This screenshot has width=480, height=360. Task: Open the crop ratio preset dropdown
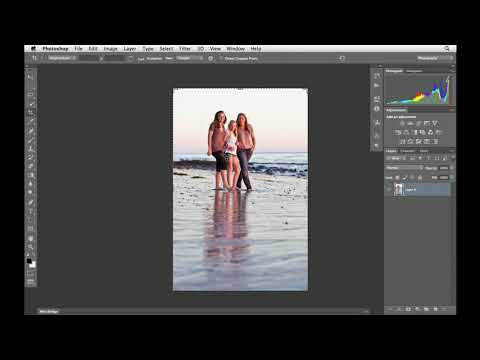tap(62, 58)
